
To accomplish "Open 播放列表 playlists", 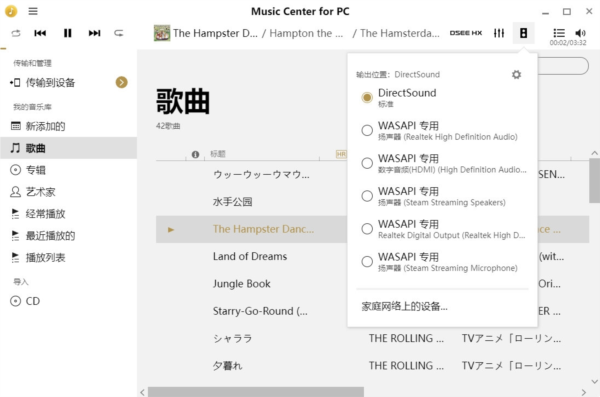I will [x=68, y=257].
